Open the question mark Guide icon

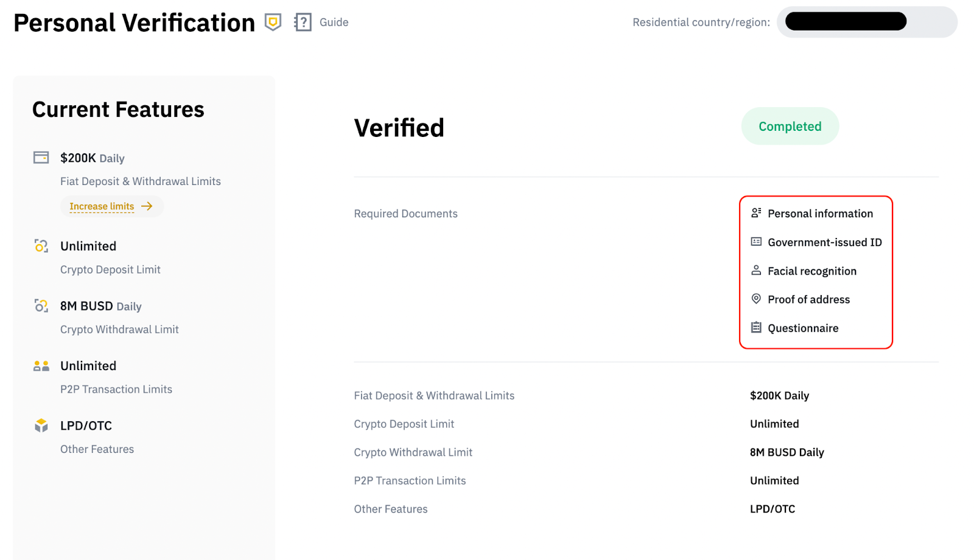tap(301, 22)
